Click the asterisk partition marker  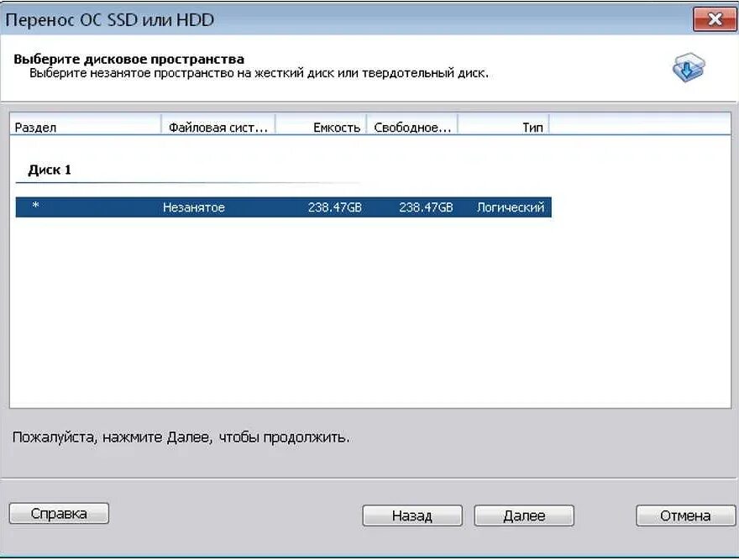(x=35, y=206)
